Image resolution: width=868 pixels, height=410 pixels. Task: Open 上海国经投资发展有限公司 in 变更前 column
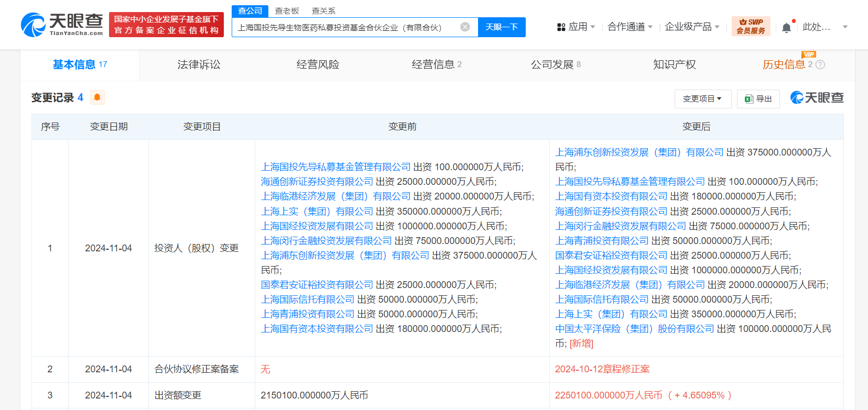317,226
